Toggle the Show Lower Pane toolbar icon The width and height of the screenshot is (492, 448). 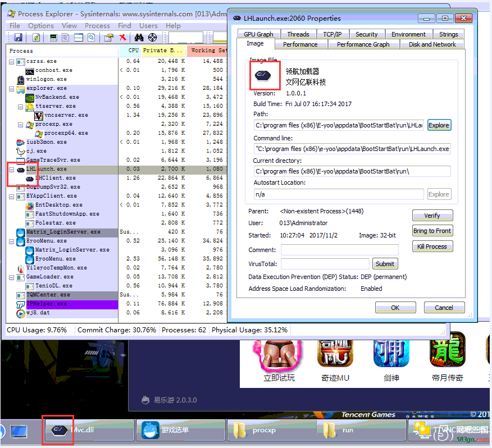click(x=79, y=38)
